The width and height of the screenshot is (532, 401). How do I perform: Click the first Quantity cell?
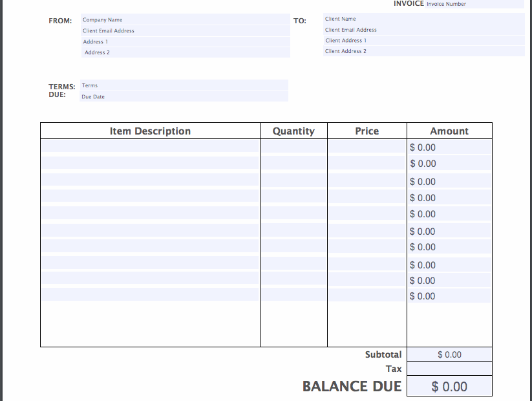tap(293, 147)
